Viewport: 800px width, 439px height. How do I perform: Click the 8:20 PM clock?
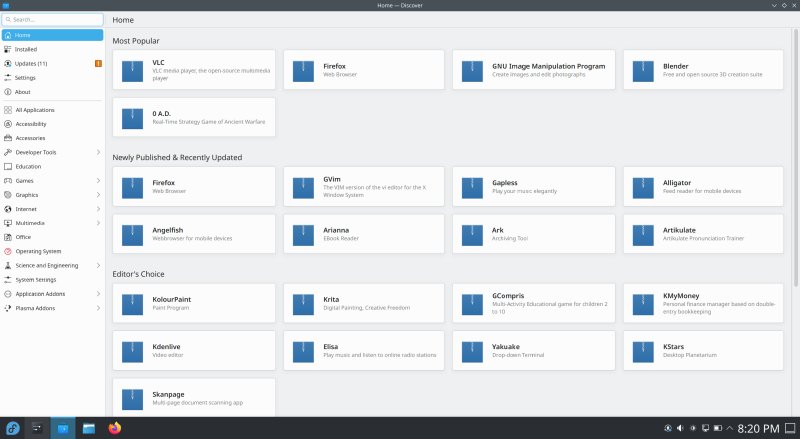tap(758, 428)
